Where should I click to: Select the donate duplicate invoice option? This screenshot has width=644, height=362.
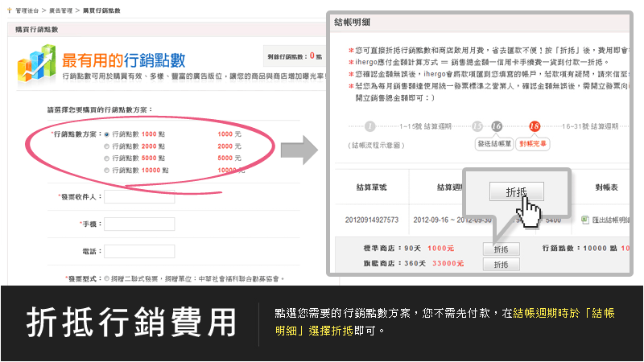pyautogui.click(x=106, y=278)
